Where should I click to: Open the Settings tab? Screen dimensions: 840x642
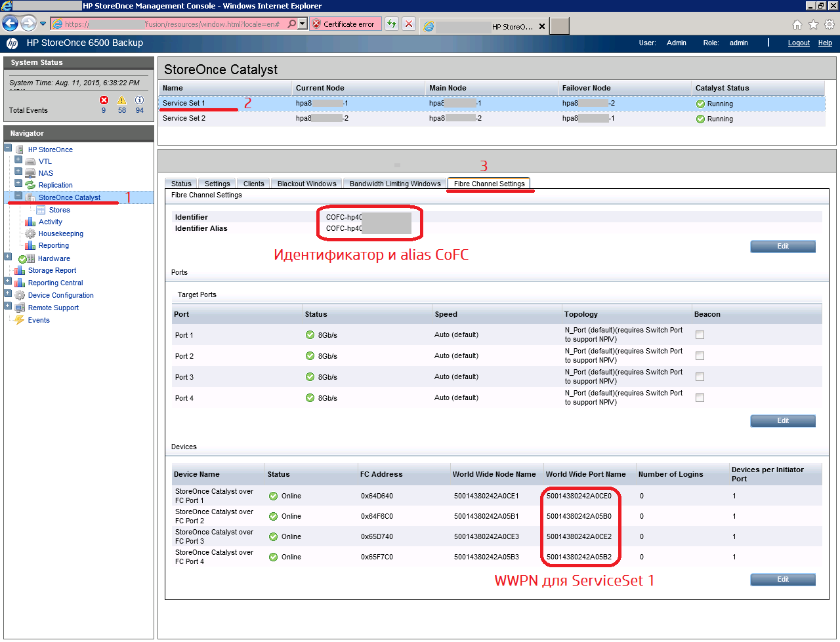[x=217, y=184]
